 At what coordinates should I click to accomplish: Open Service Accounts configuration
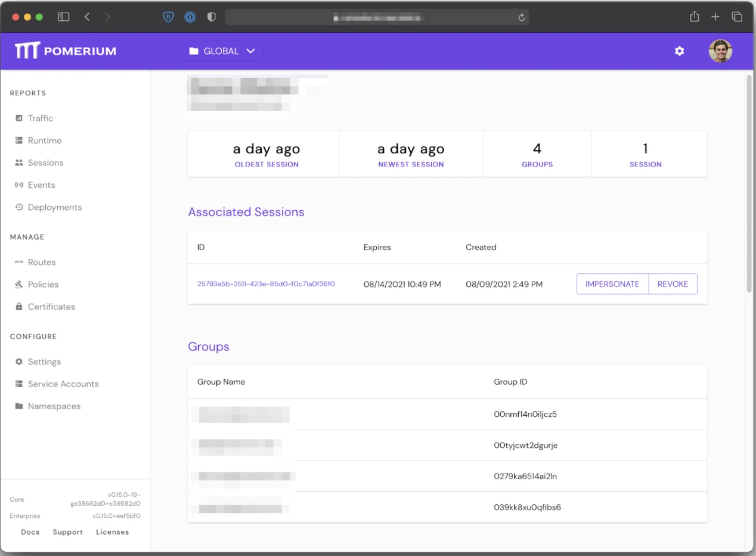[x=63, y=384]
